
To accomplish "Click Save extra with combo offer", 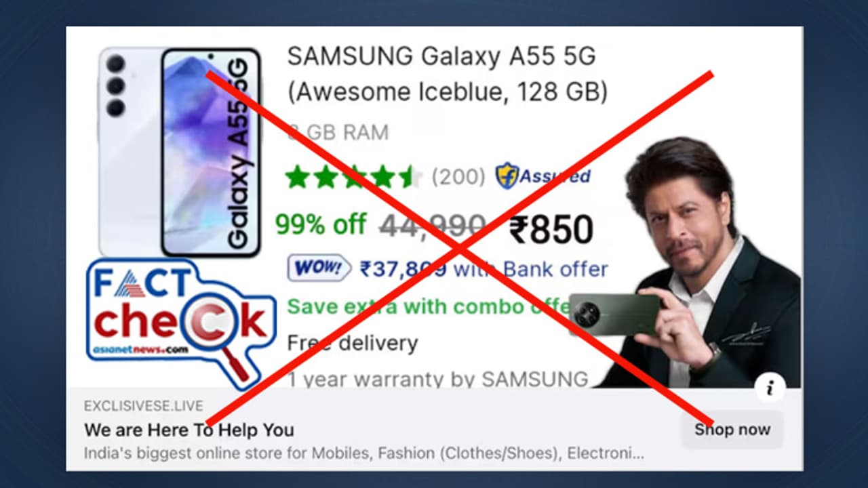I will 434,306.
